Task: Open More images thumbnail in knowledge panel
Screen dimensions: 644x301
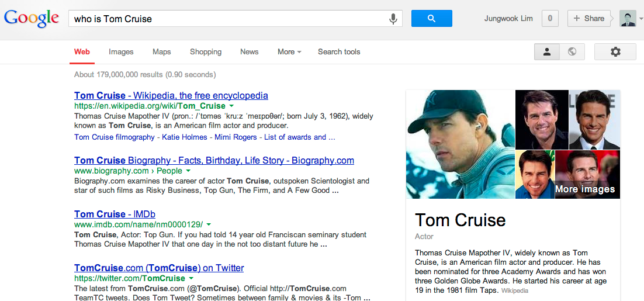Action: pos(587,175)
